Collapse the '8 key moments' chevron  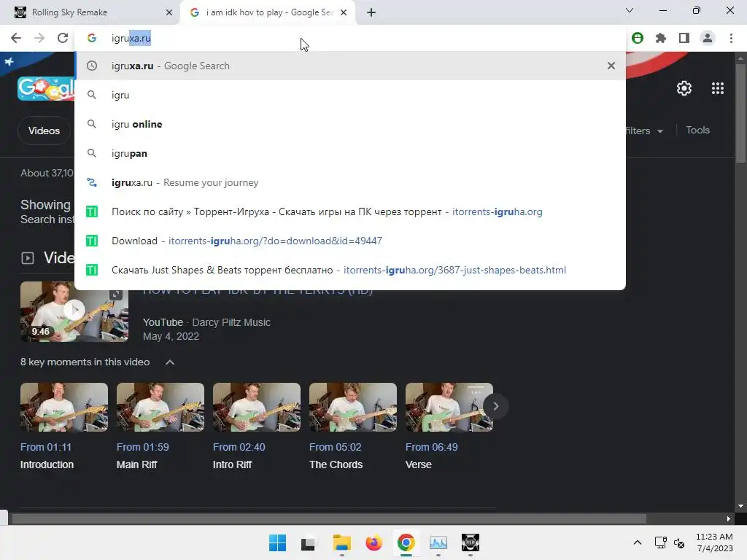(x=169, y=362)
